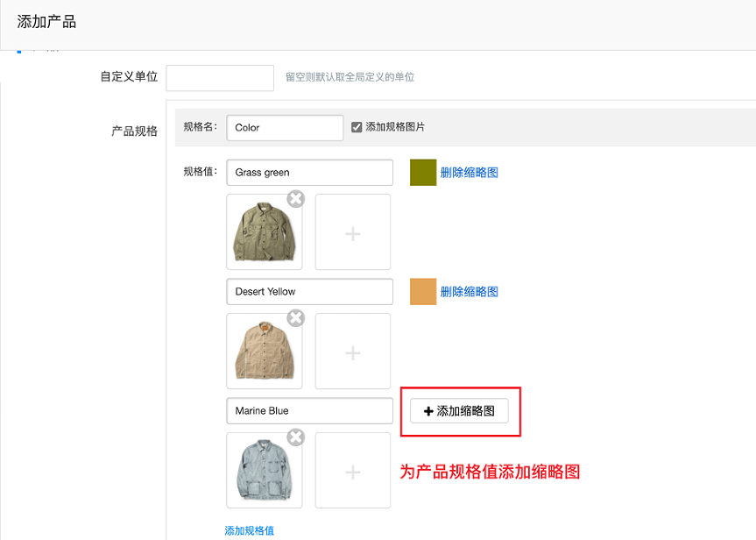
Task: Add another image beside the Desert Yellow jacket
Action: [352, 351]
